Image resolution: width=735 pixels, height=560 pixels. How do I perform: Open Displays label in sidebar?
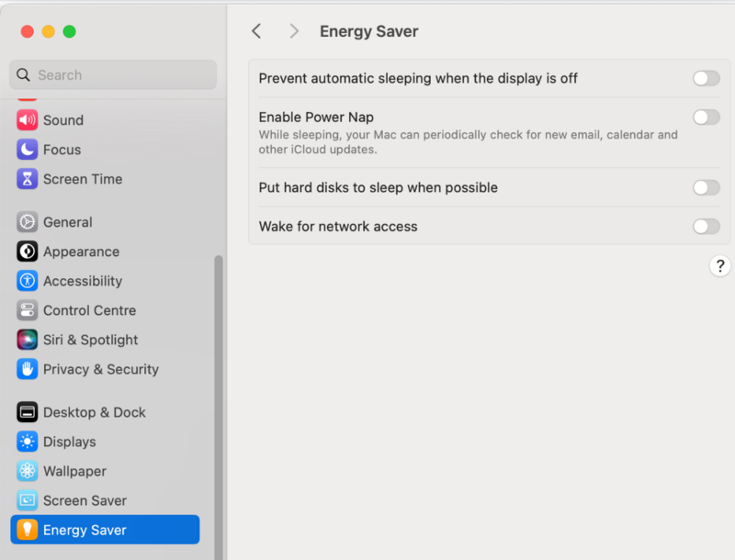(x=70, y=442)
